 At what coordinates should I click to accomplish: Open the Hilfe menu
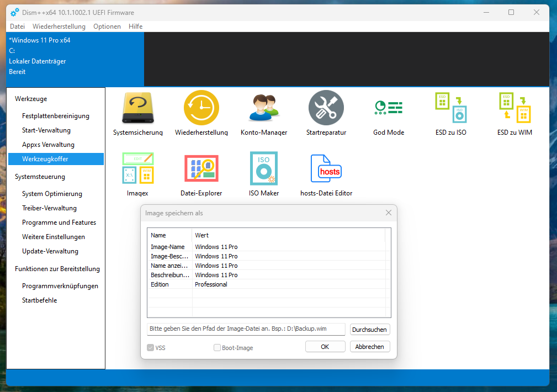pos(135,27)
